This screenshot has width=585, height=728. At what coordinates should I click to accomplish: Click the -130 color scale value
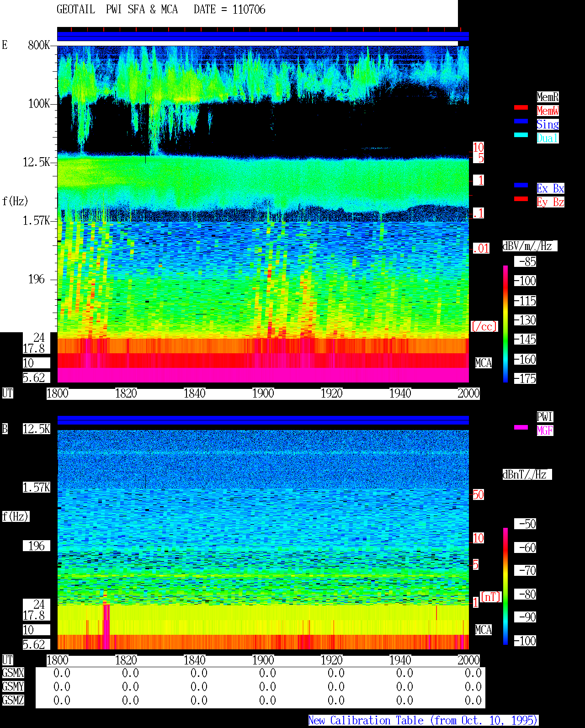pos(526,320)
